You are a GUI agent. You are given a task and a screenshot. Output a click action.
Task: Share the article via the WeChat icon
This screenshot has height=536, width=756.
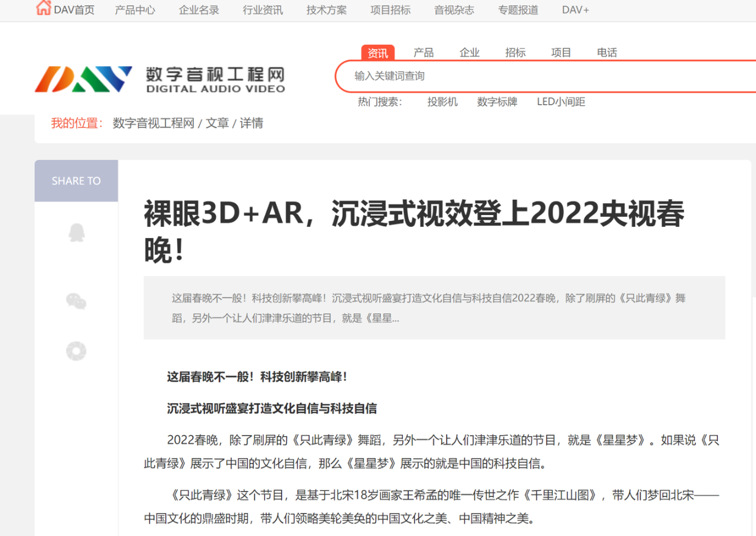click(76, 301)
